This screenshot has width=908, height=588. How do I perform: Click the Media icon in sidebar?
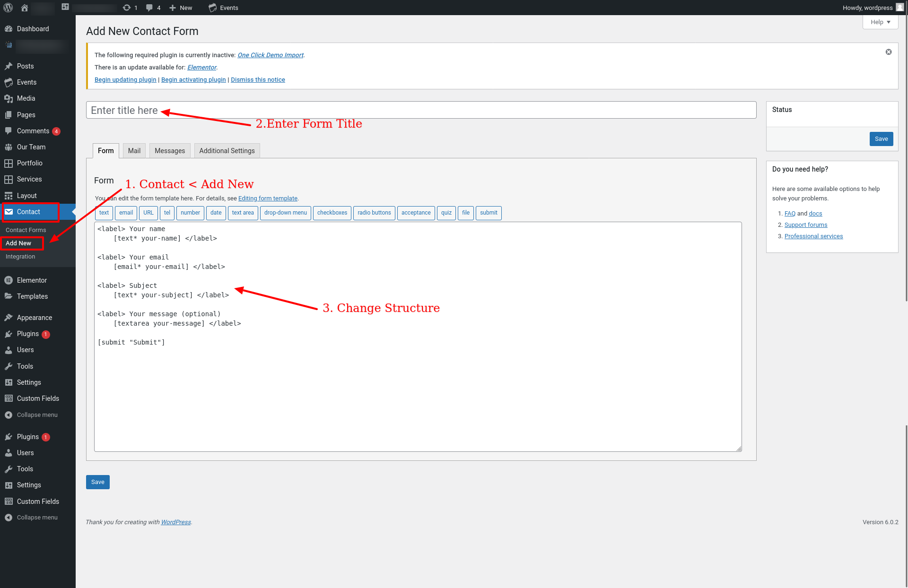(9, 98)
